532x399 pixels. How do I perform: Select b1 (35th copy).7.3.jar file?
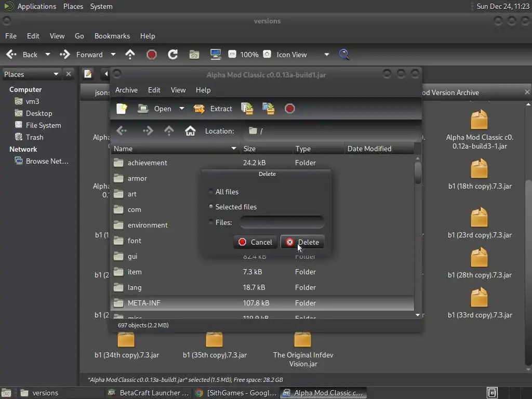tap(215, 345)
